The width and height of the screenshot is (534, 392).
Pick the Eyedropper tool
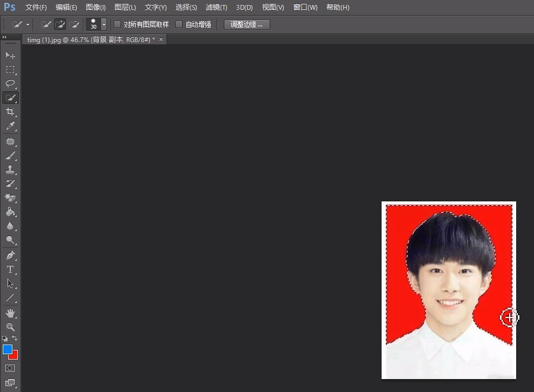coord(10,126)
